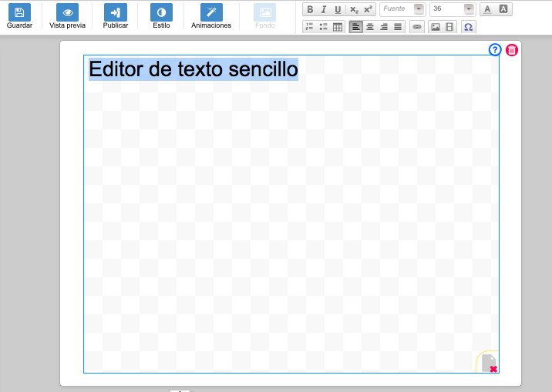Insert a hyperlink with the link icon
This screenshot has width=552, height=392.
pyautogui.click(x=417, y=27)
